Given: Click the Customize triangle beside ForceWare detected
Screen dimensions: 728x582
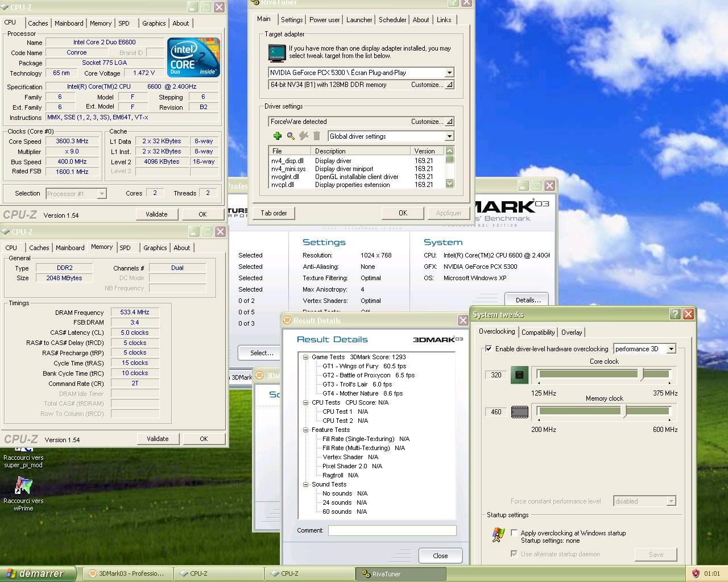Looking at the screenshot, I should [x=449, y=122].
